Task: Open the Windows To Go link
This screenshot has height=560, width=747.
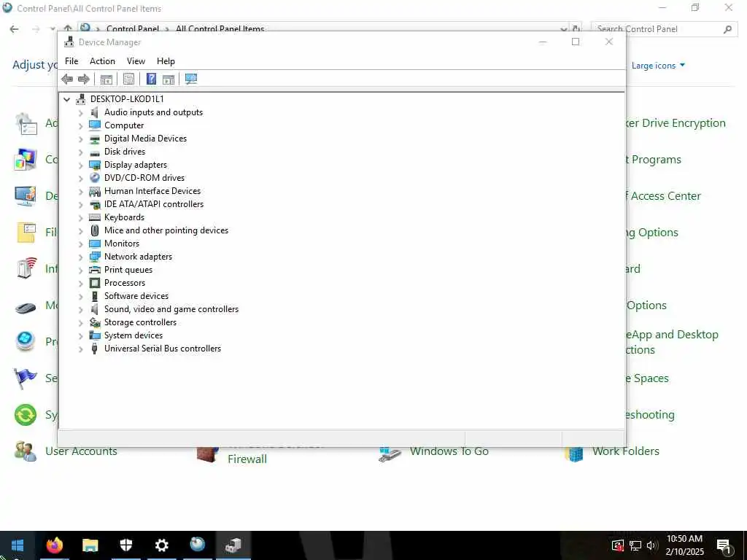Action: 449,451
